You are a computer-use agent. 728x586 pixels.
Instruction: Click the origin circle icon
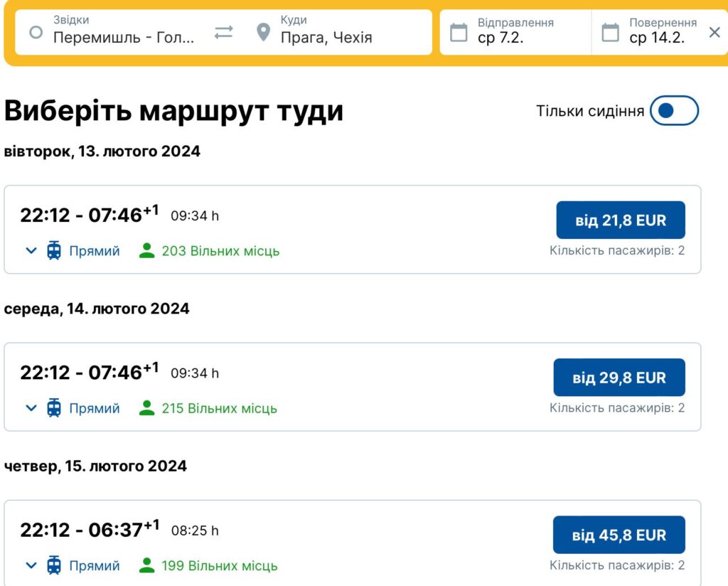[x=36, y=32]
